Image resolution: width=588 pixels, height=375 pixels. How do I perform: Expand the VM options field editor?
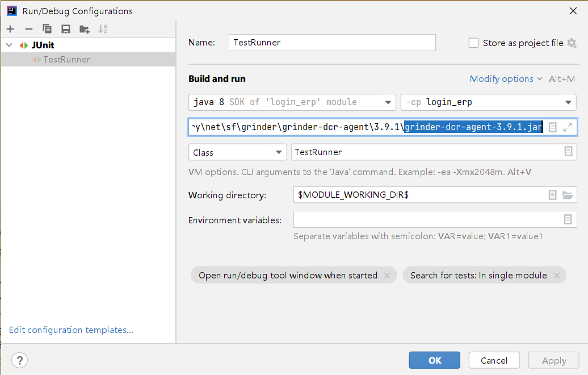pos(567,127)
